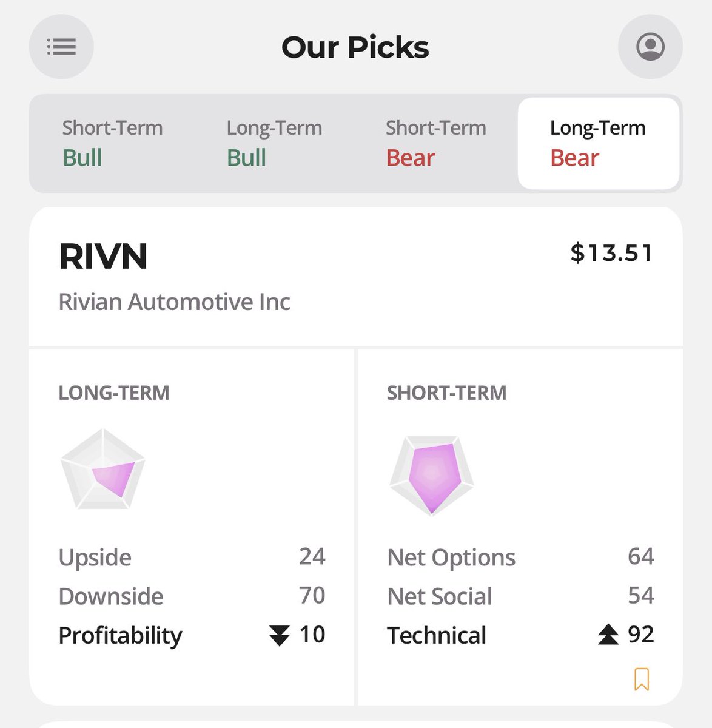Open the RIVN ticker heading
This screenshot has width=712, height=728.
pyautogui.click(x=103, y=256)
